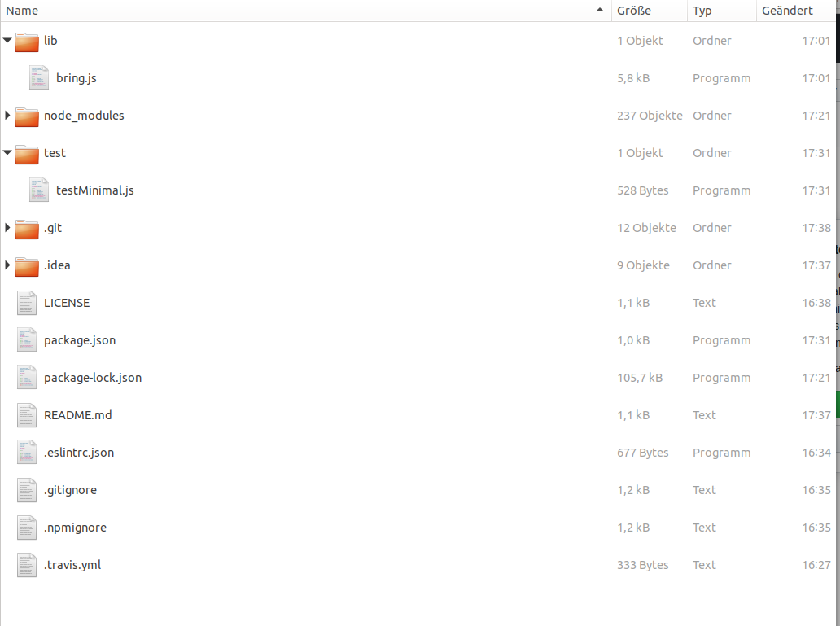
Task: Sort files by the Geändert column
Action: click(785, 11)
